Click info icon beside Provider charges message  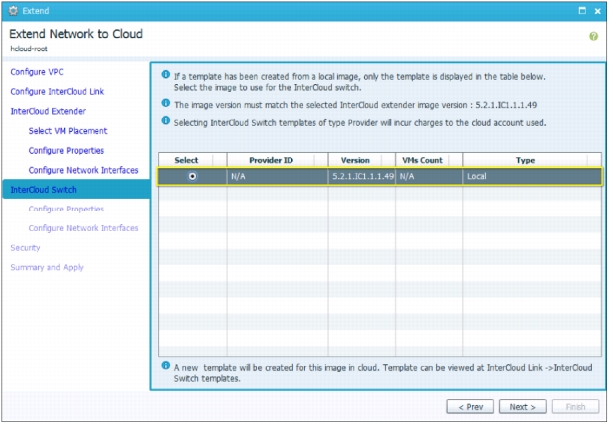pyautogui.click(x=165, y=121)
